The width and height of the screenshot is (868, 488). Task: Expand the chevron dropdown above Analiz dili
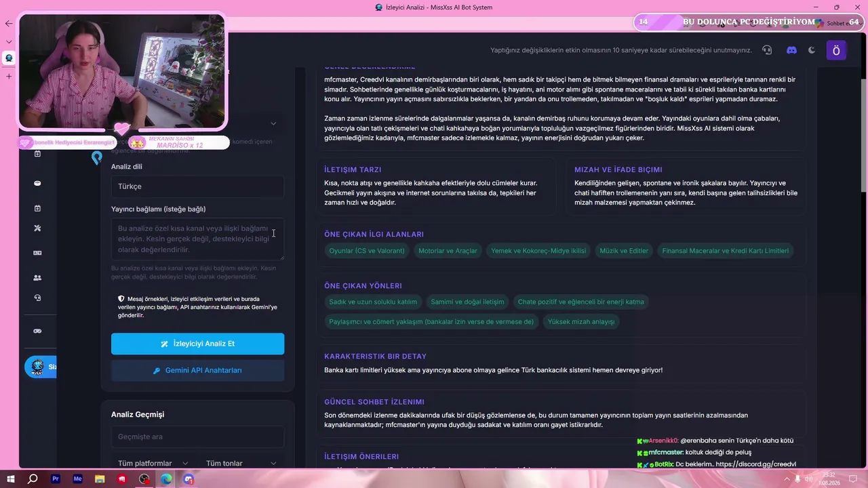tap(273, 123)
